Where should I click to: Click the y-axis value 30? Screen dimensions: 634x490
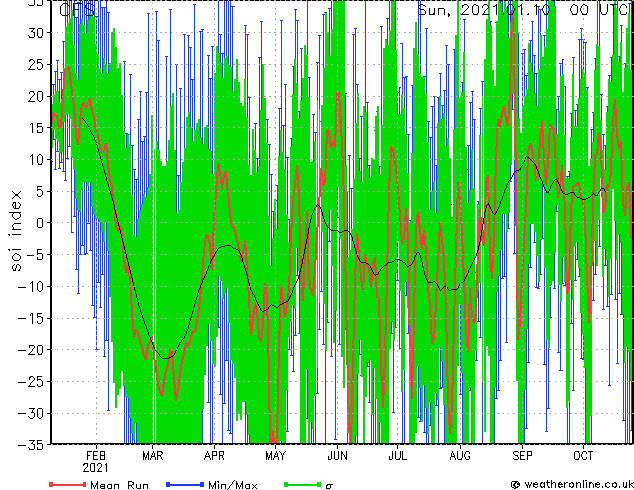click(x=36, y=33)
